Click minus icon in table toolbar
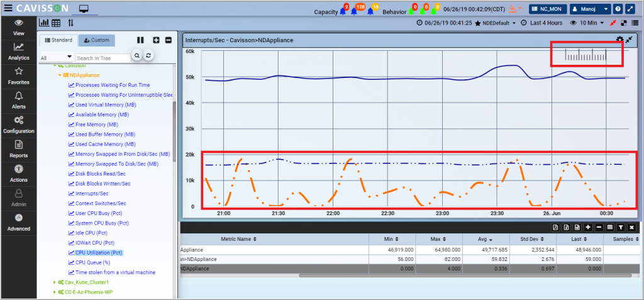644x300 pixels. [599, 227]
